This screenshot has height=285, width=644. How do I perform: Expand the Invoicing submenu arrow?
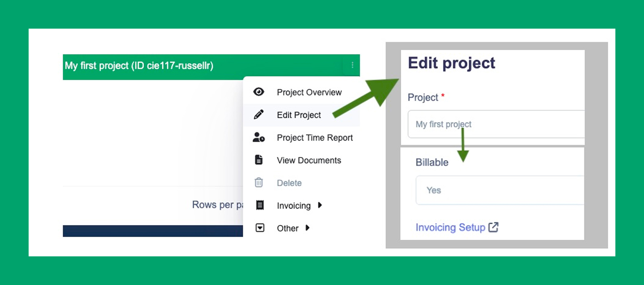[x=319, y=205]
